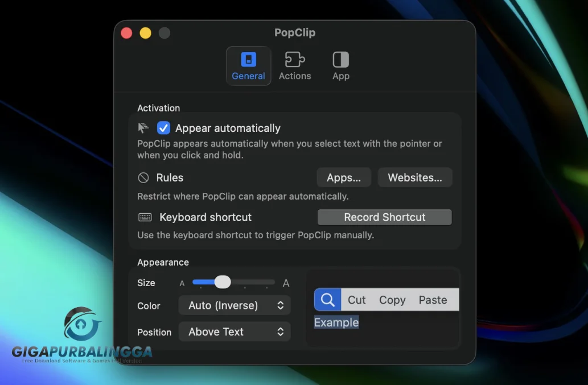Click the Size label
This screenshot has width=588, height=385.
click(146, 283)
